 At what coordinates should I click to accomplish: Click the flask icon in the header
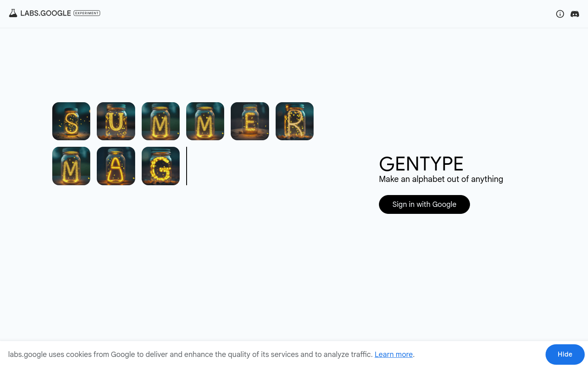click(13, 13)
